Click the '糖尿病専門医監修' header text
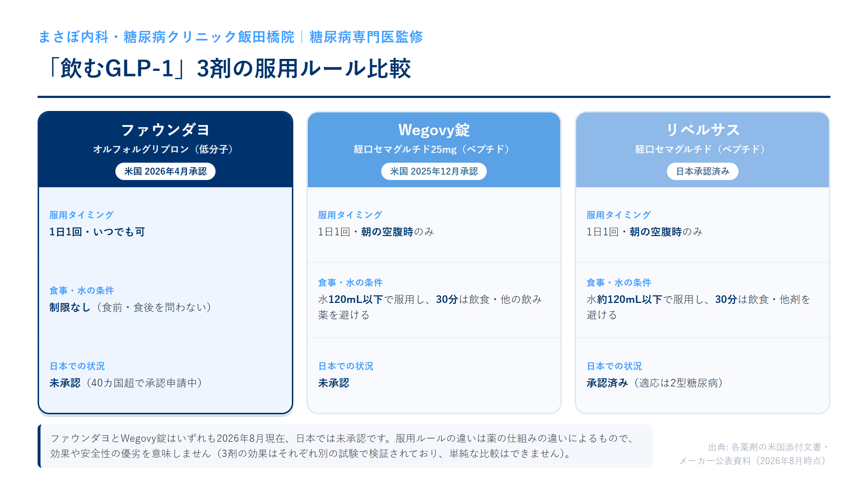Viewport: 868px width, 488px height. click(366, 37)
